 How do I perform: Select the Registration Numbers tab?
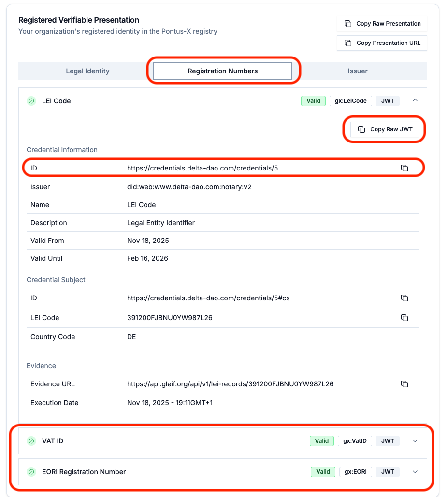pos(223,71)
